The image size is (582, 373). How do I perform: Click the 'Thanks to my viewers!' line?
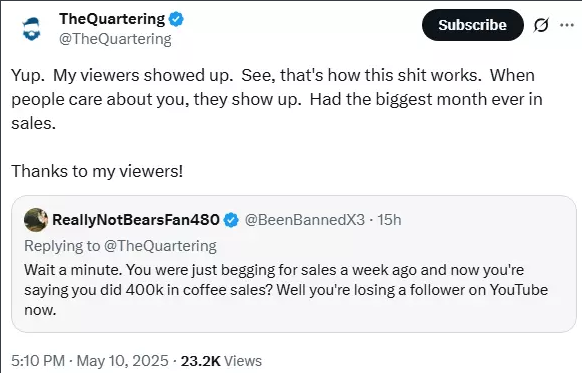pos(97,171)
